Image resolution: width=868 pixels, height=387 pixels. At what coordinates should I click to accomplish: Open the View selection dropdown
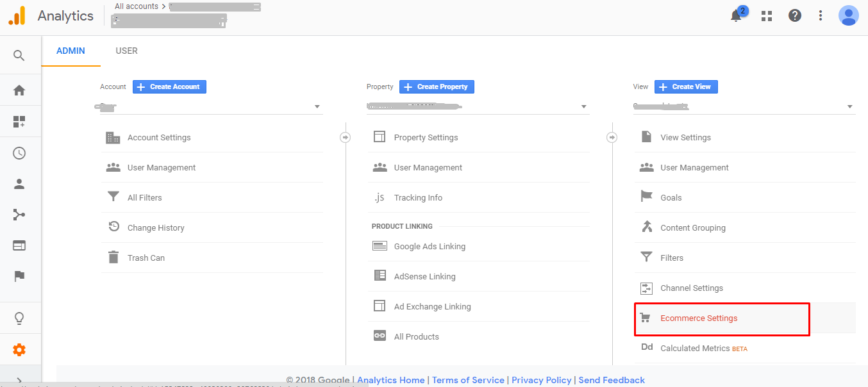pos(744,106)
